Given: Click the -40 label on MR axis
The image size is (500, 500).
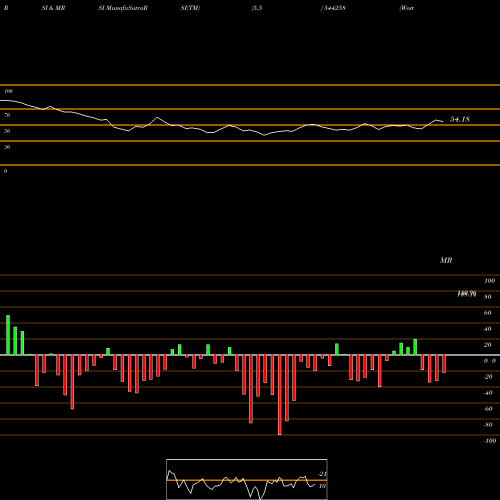Looking at the screenshot, I should coord(488,393).
